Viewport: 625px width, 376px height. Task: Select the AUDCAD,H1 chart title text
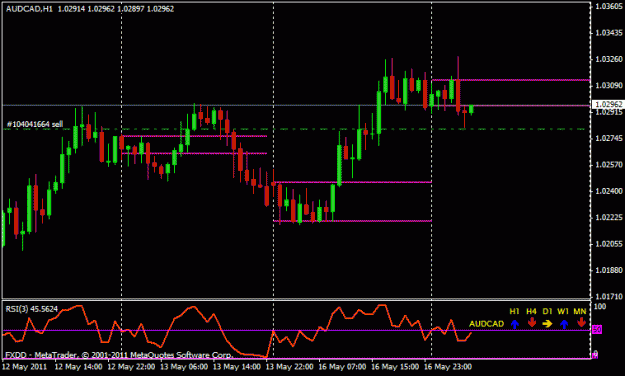29,9
